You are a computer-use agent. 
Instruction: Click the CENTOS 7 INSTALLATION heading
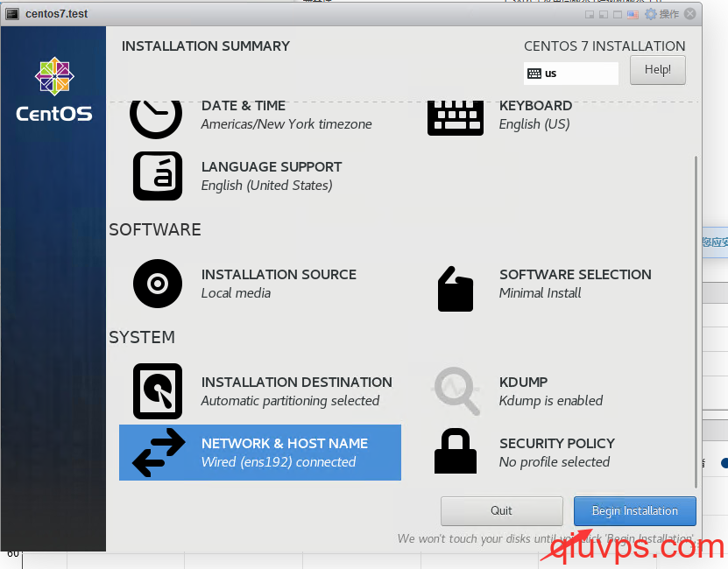604,46
